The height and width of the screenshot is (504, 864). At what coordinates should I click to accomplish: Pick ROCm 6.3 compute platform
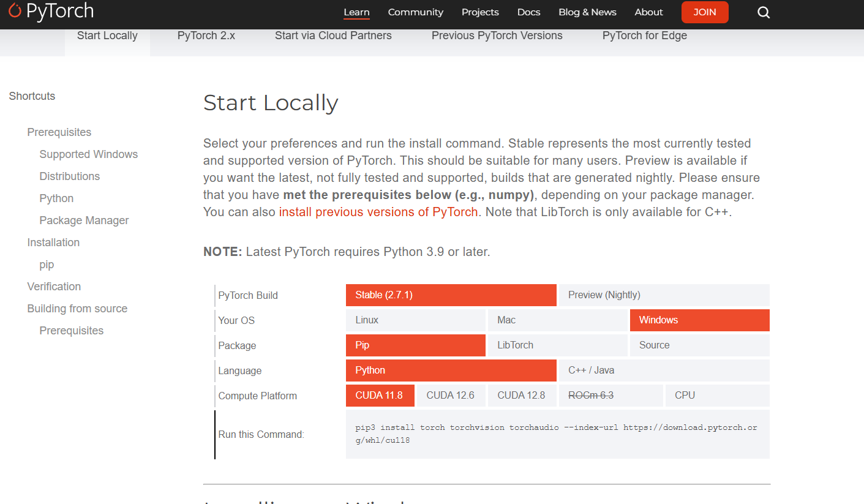pyautogui.click(x=611, y=396)
